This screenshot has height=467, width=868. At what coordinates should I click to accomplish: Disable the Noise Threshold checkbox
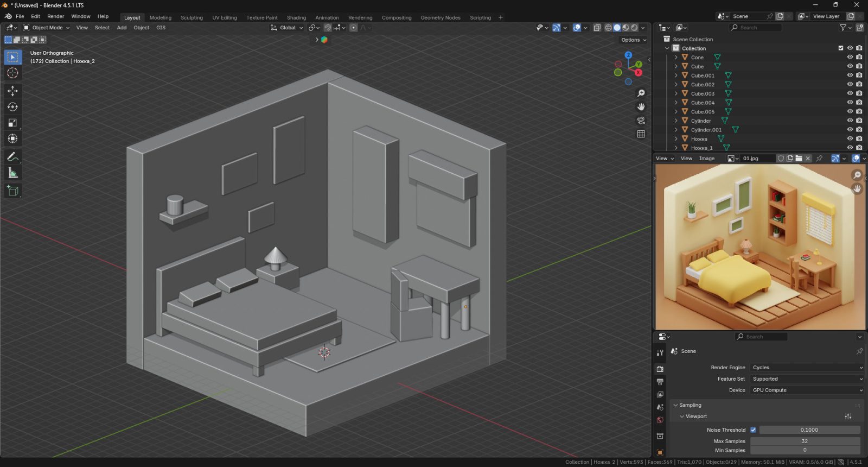coord(753,430)
